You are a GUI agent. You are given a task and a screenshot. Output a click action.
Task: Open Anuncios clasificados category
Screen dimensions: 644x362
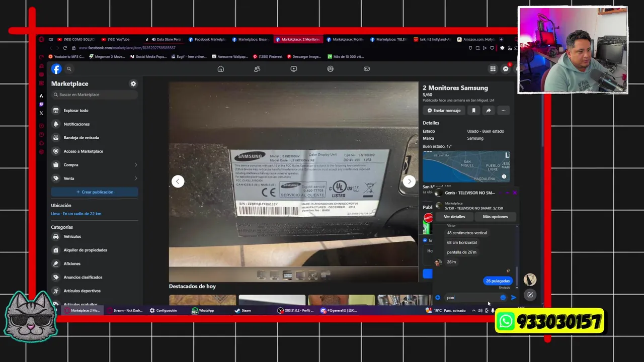coord(95,277)
